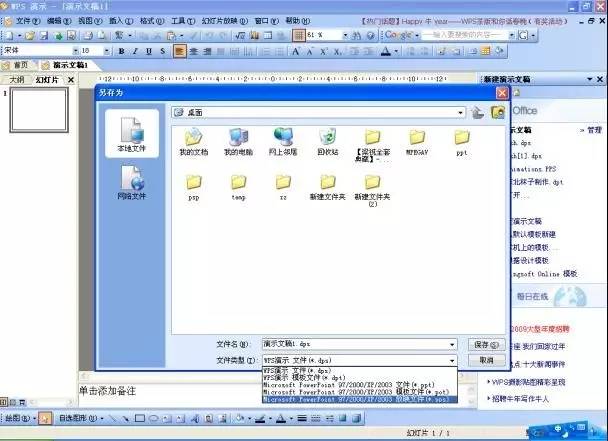This screenshot has width=608, height=441.
Task: Choose WPS演示 模板文件 (*.dpt) file type
Action: tap(360, 377)
